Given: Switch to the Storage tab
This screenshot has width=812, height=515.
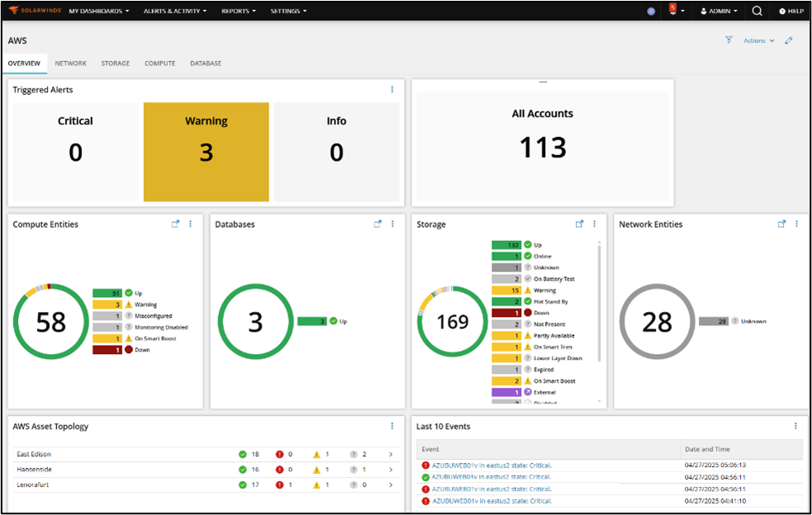Looking at the screenshot, I should click(x=116, y=64).
